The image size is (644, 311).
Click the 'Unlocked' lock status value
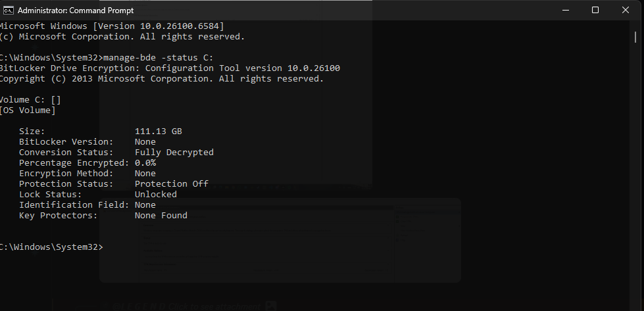coord(156,195)
